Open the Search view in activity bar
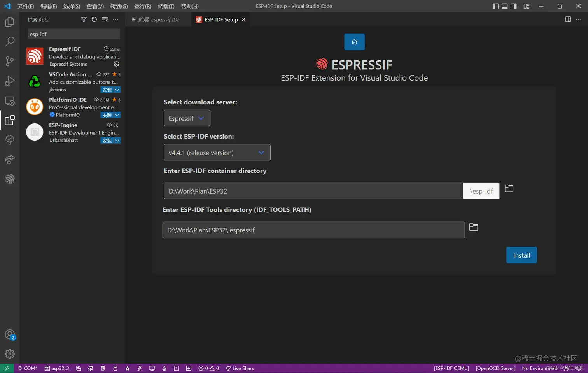The image size is (588, 373). [10, 42]
